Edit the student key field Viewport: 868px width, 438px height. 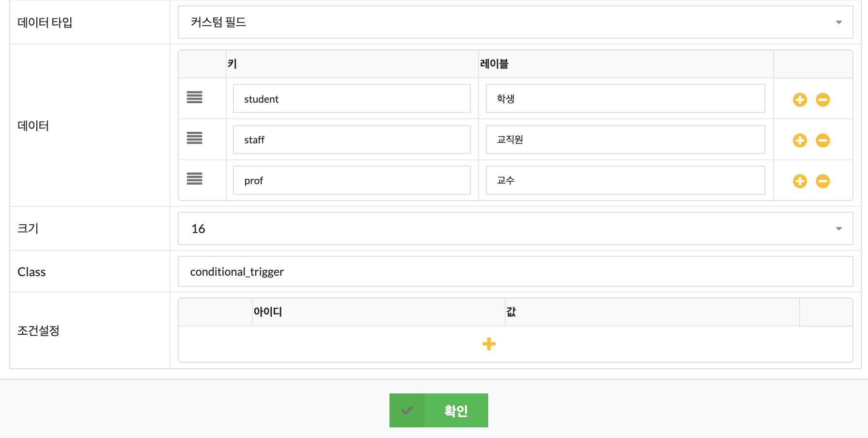point(352,99)
